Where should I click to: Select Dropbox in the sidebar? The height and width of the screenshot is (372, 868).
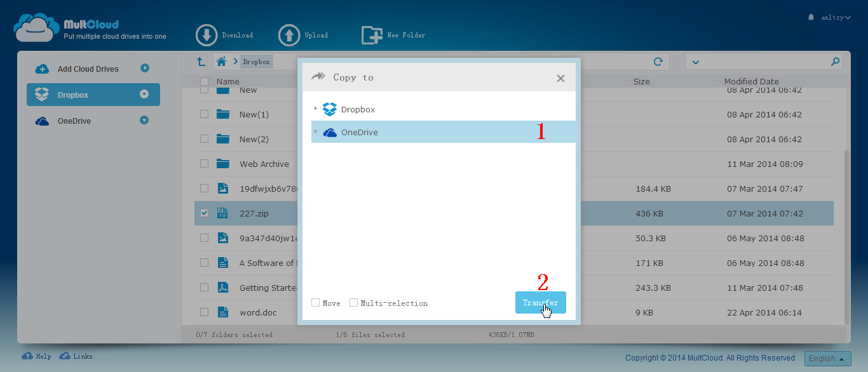pyautogui.click(x=93, y=95)
